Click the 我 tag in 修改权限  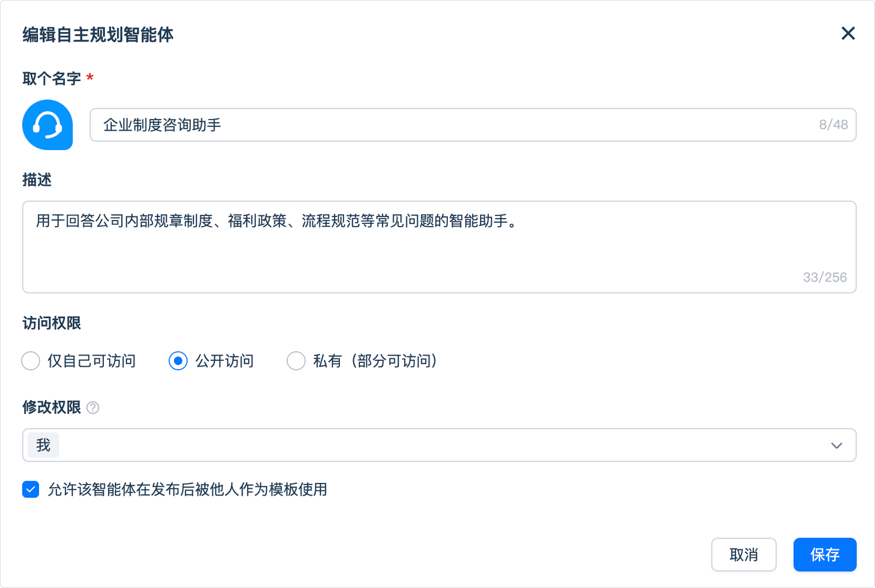pyautogui.click(x=43, y=445)
